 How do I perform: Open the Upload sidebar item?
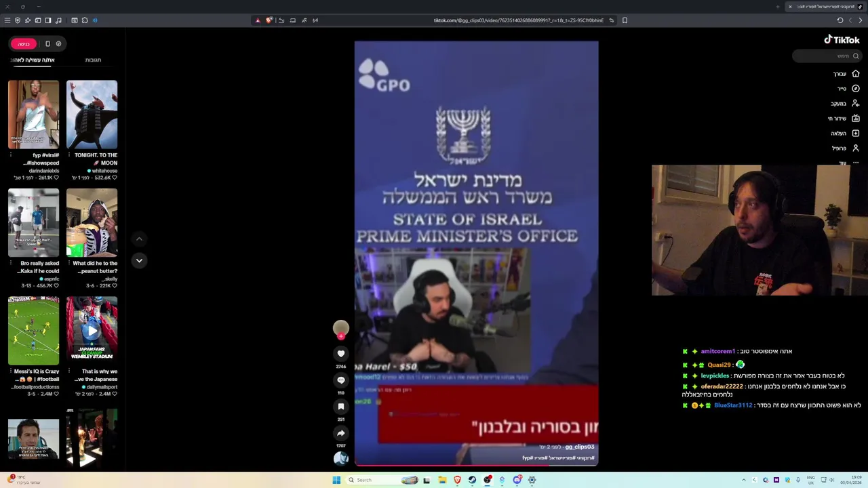point(845,133)
